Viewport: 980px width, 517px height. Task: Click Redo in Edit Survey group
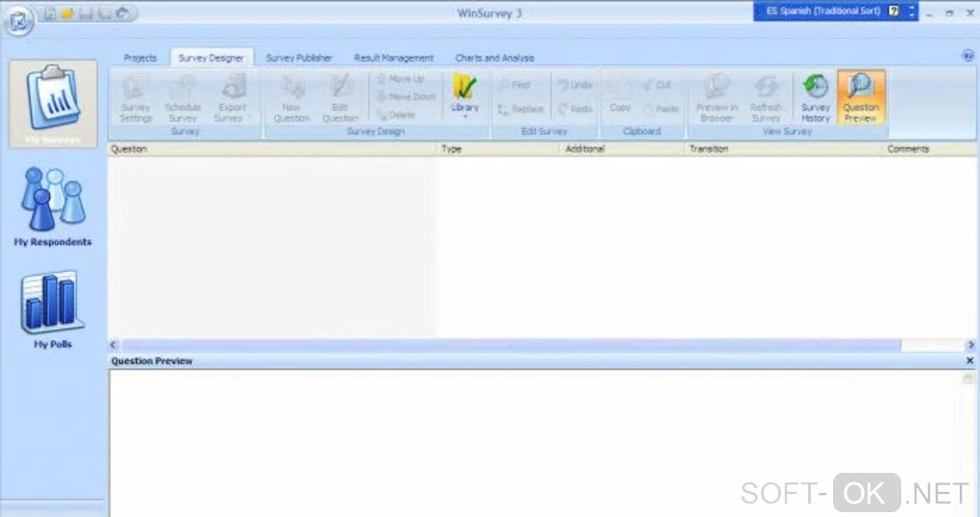[x=575, y=109]
